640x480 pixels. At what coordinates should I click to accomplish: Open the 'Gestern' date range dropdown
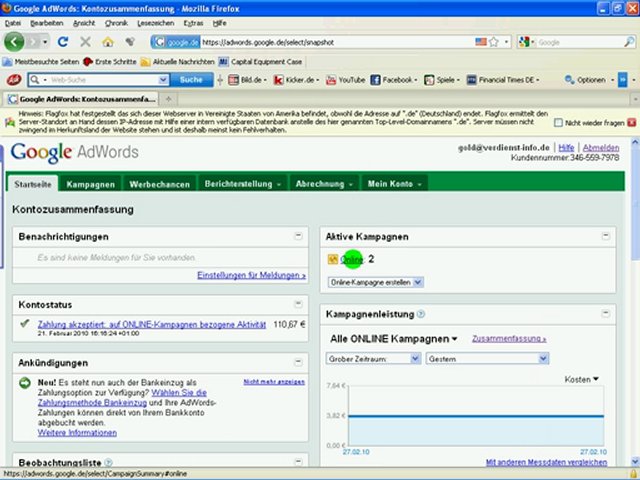click(486, 358)
